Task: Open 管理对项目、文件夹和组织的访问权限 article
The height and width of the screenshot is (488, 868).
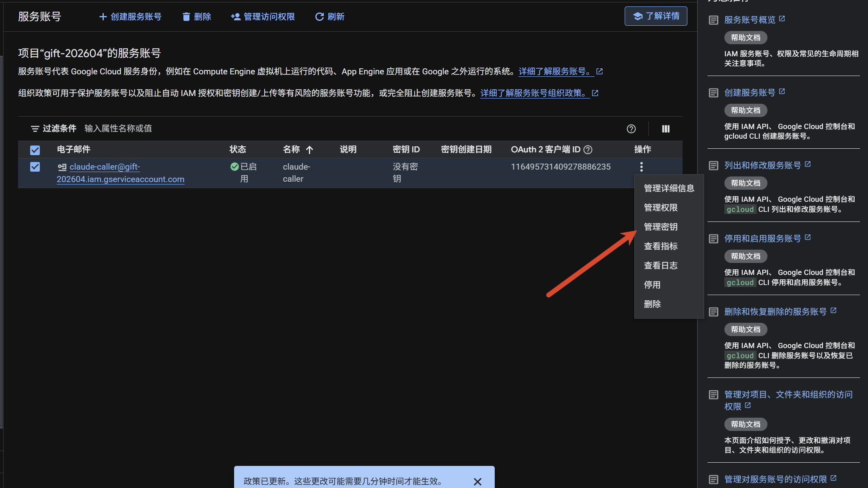Action: [788, 400]
